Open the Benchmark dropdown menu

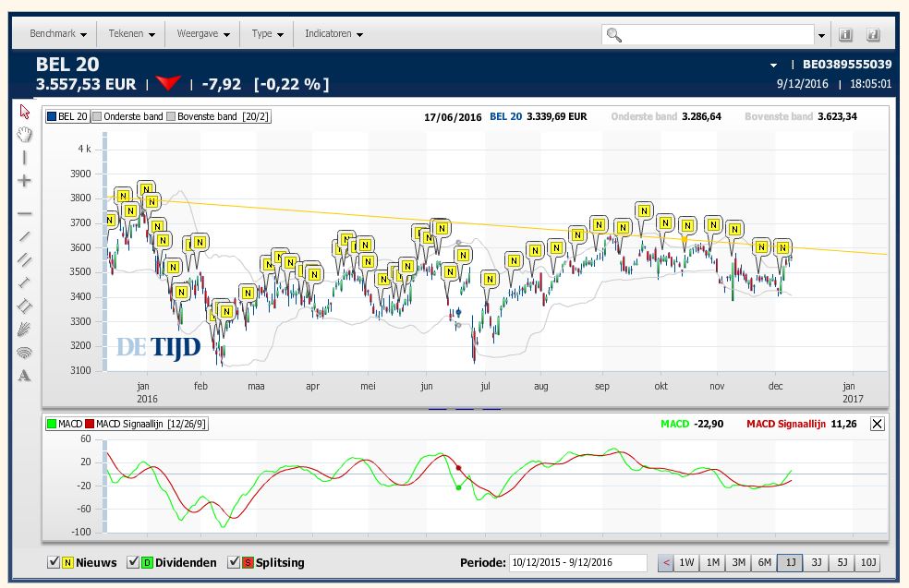(x=58, y=34)
